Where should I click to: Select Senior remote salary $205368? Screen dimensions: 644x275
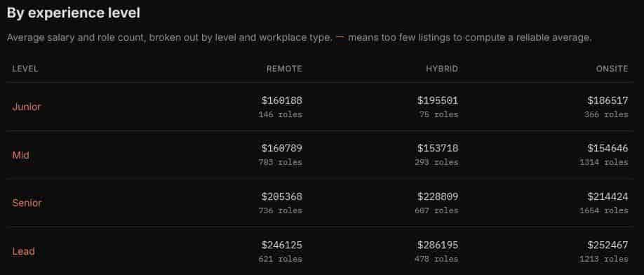coord(282,196)
